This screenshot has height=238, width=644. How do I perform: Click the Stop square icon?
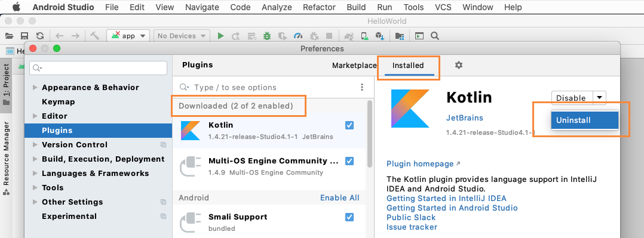(329, 36)
